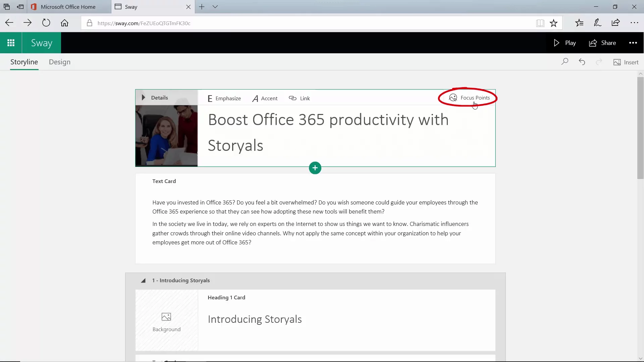The image size is (644, 362).
Task: Redo the last Sway change
Action: click(x=599, y=62)
